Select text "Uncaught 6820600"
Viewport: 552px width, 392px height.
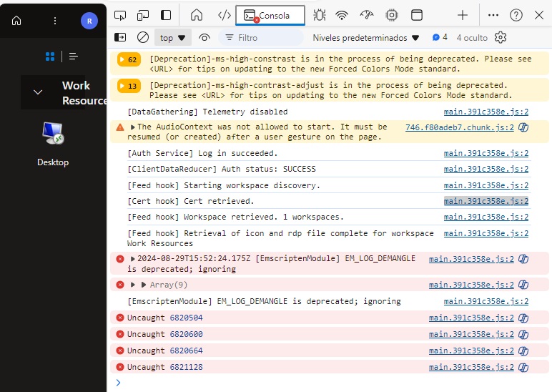[164, 334]
